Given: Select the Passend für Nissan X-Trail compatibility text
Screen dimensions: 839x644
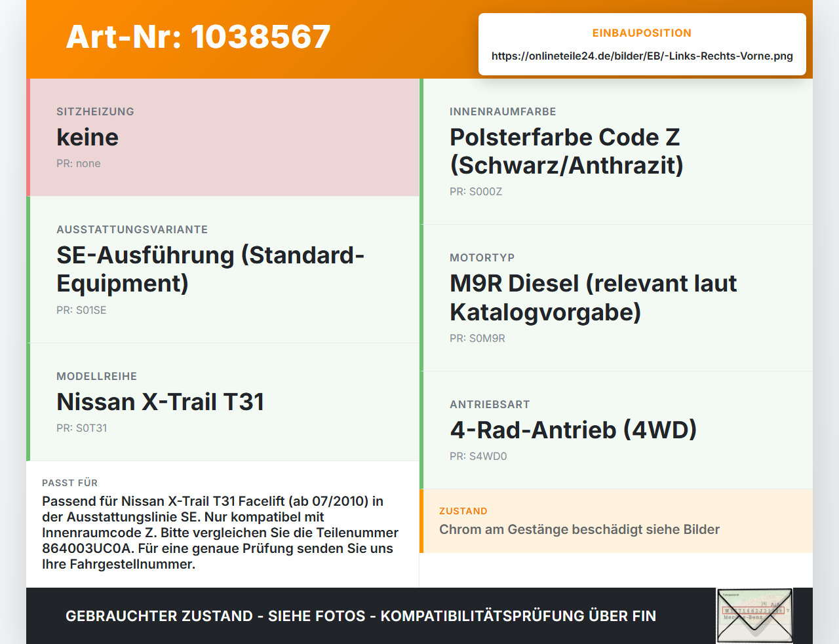Looking at the screenshot, I should pyautogui.click(x=220, y=533).
